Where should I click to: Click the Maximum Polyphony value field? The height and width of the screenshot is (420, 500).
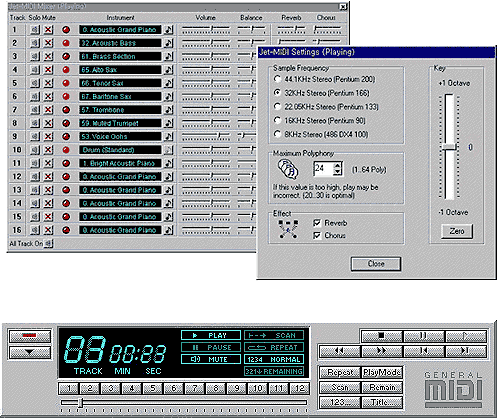tap(323, 169)
